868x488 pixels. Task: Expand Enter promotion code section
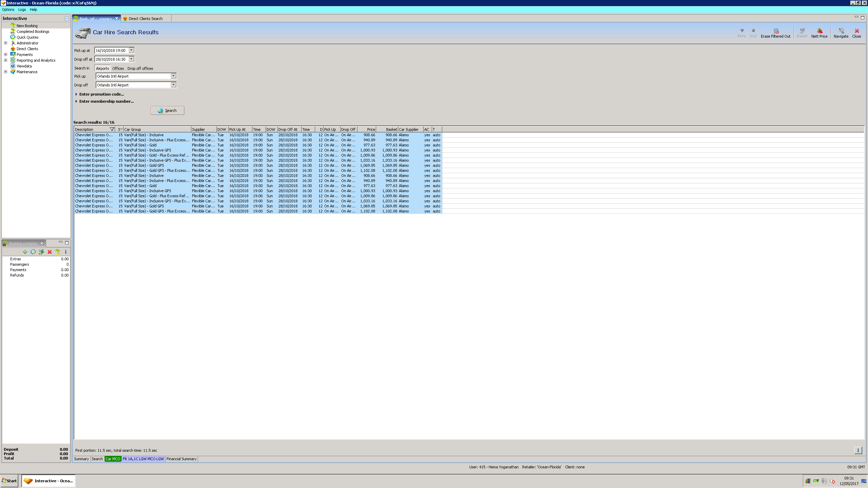101,94
